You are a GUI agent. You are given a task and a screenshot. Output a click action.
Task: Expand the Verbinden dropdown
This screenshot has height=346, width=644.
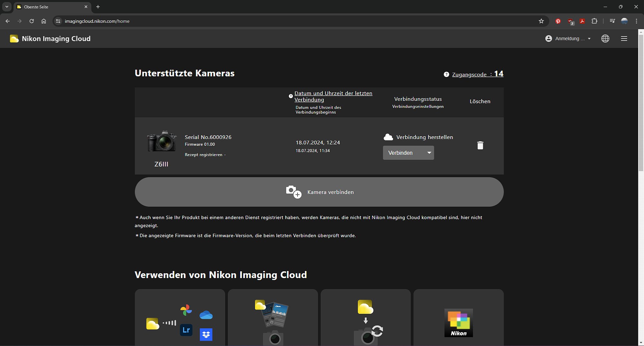(x=408, y=153)
